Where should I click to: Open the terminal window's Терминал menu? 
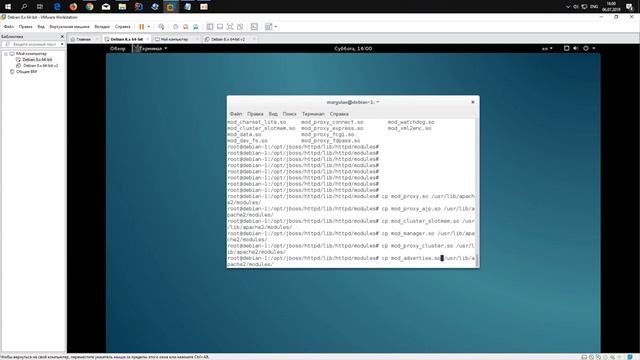click(313, 114)
